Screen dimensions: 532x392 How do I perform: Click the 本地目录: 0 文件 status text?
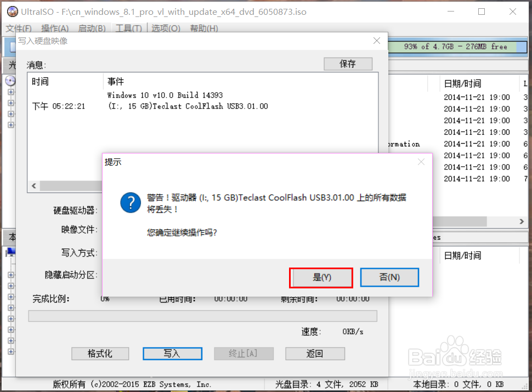[458, 384]
